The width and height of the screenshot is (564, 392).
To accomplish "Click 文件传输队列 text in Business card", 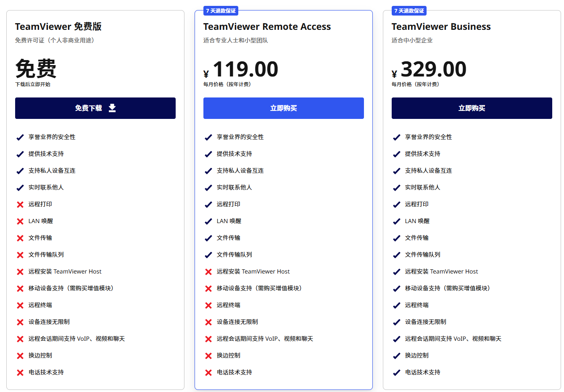I will 423,255.
